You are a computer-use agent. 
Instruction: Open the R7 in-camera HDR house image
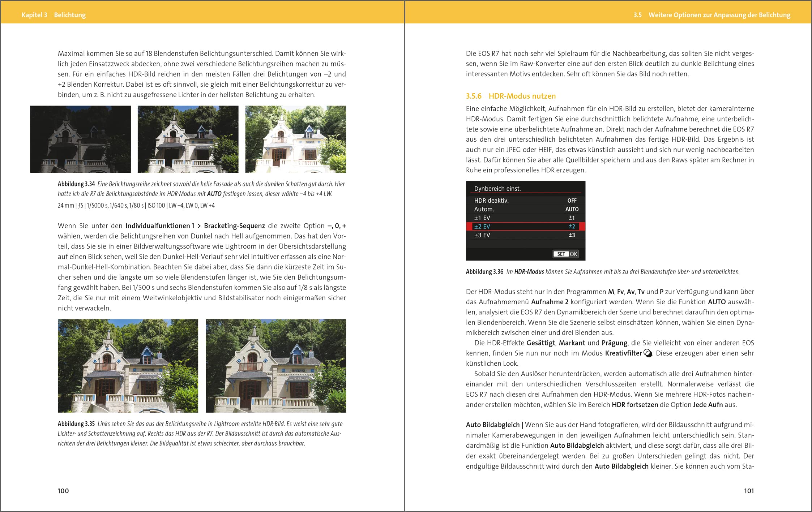coord(276,366)
